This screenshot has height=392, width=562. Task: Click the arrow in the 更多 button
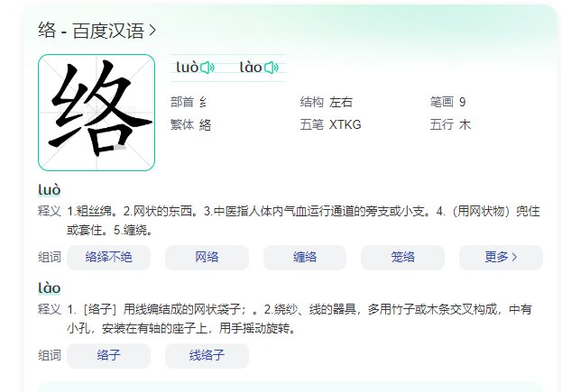click(x=514, y=257)
